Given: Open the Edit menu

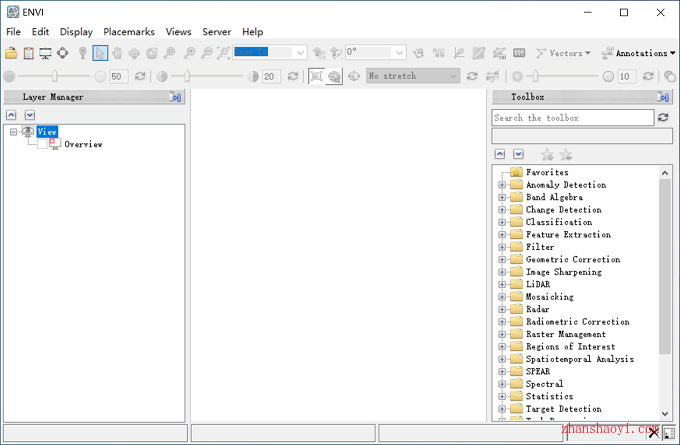Looking at the screenshot, I should [40, 32].
